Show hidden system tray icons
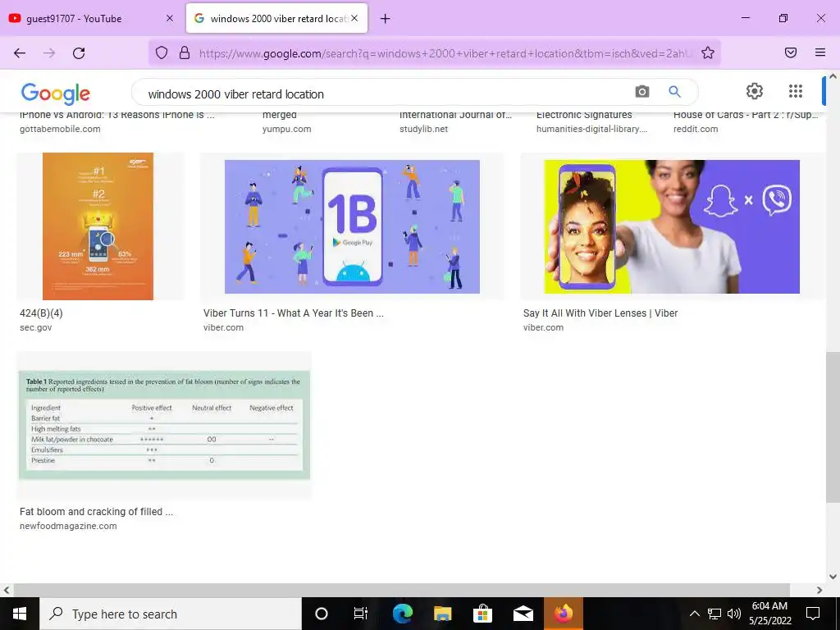The width and height of the screenshot is (840, 630). point(694,614)
